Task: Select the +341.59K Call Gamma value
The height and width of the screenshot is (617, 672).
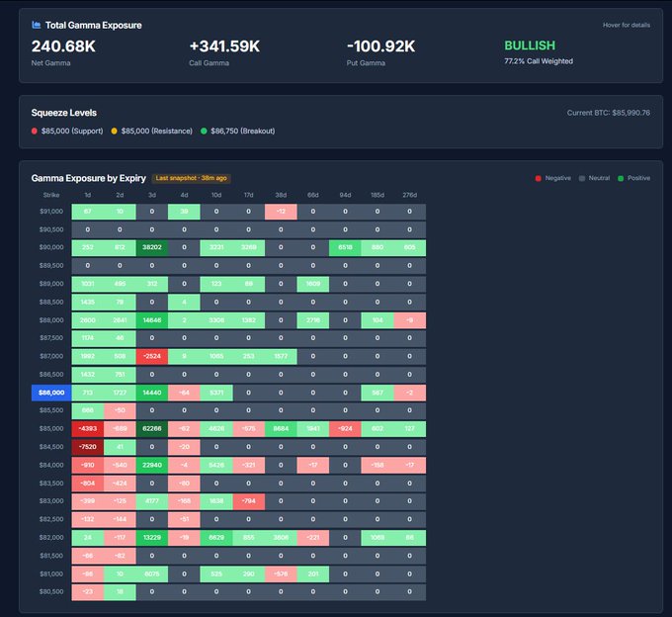Action: tap(224, 46)
